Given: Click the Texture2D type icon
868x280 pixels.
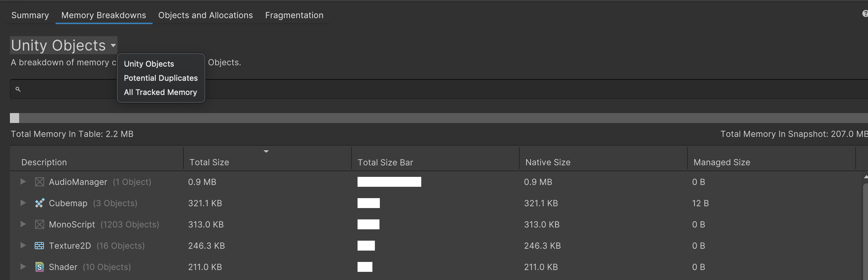Looking at the screenshot, I should pos(39,246).
